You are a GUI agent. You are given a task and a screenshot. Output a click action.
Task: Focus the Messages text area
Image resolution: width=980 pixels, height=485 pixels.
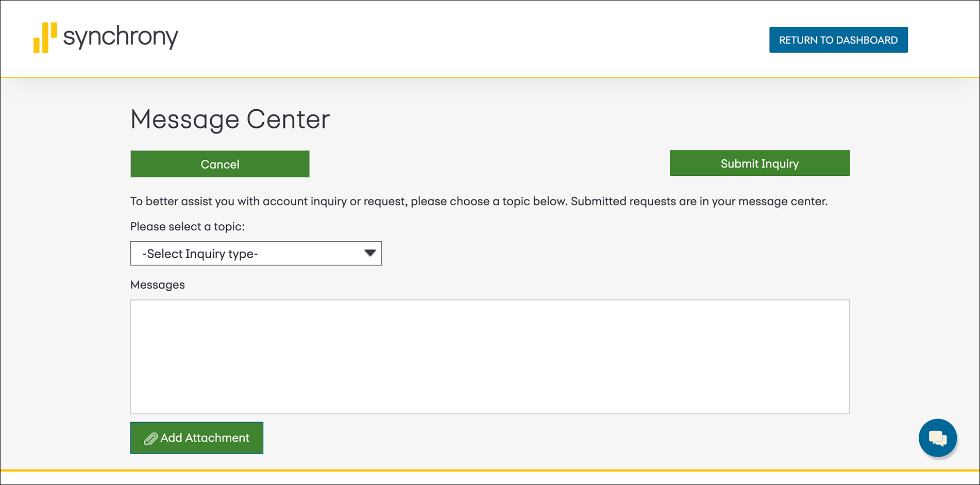(489, 357)
